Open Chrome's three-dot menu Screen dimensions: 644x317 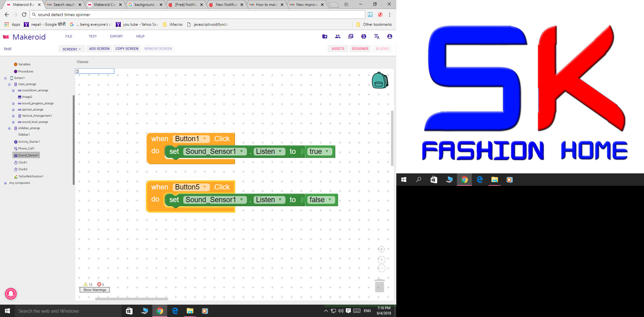coord(389,15)
